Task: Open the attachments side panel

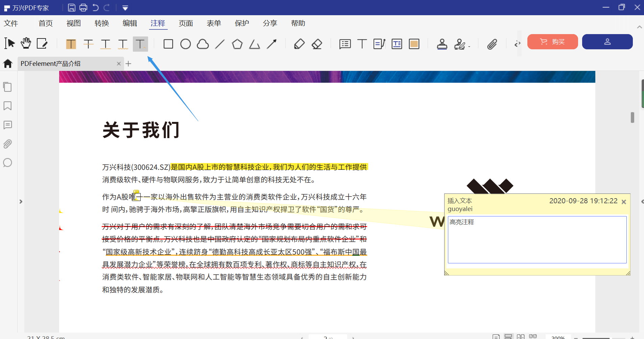Action: point(7,144)
